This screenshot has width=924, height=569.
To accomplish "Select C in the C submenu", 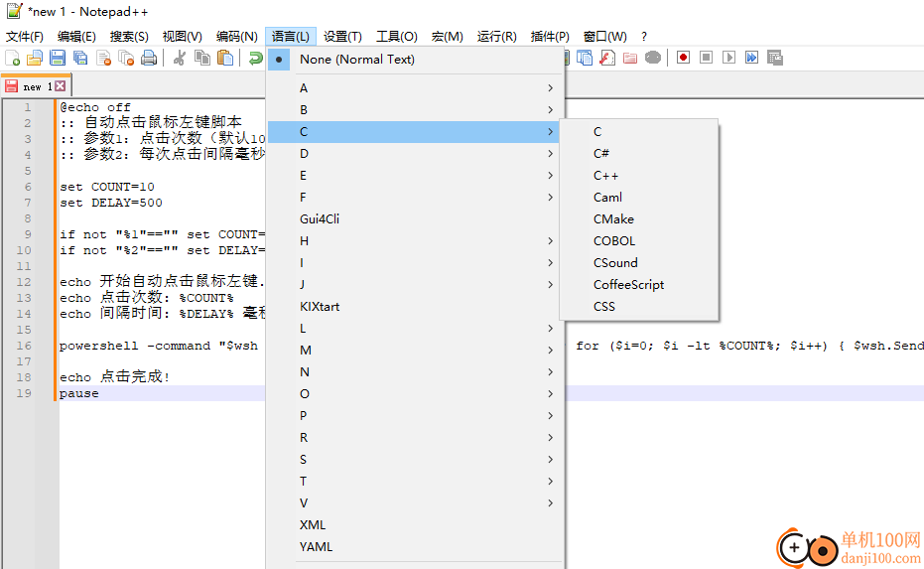I will click(639, 131).
